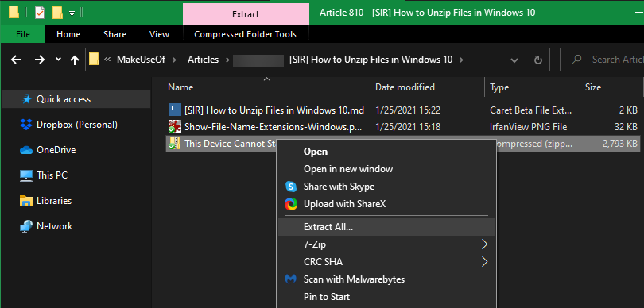Go forward with the Forward arrow
The width and height of the screenshot is (644, 308).
point(40,60)
